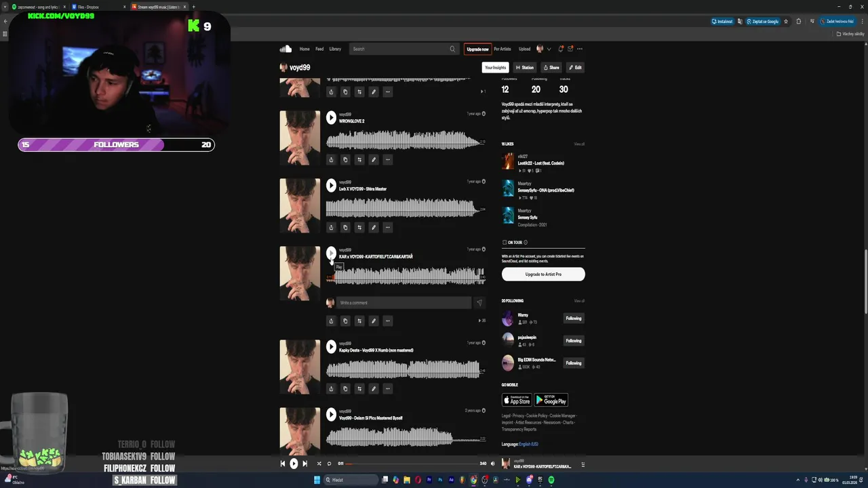868x488 pixels.
Task: Open WRONGLOVE 2 cover artwork
Action: pos(300,138)
